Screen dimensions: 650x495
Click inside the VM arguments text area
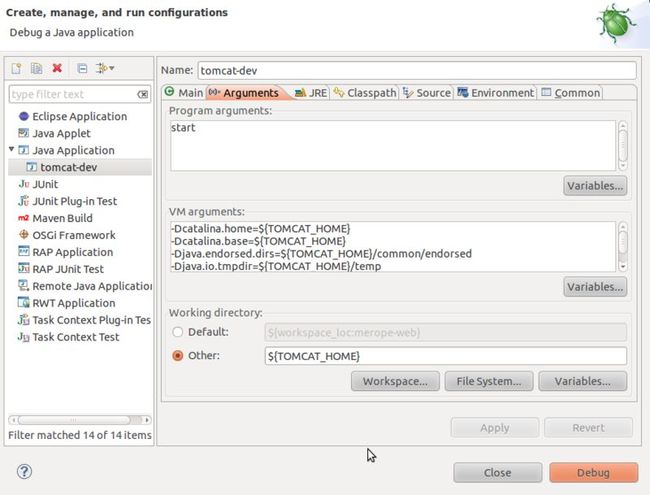coord(393,247)
